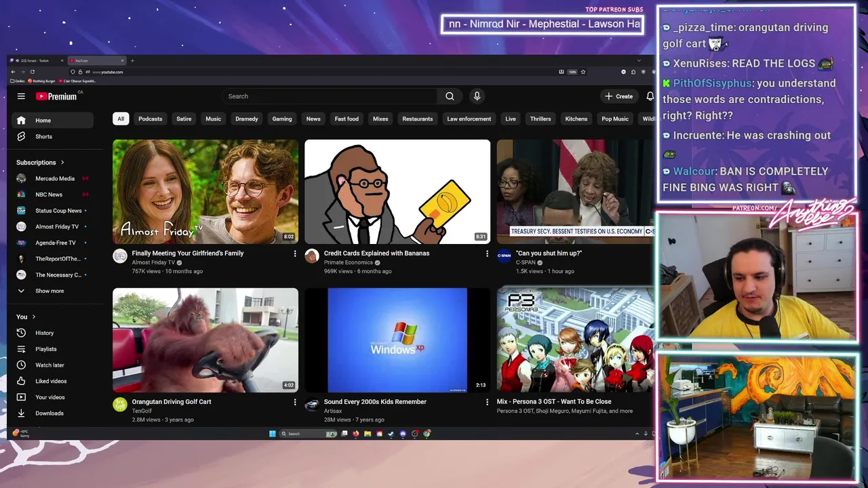Start voice search with the microphone icon

(477, 96)
